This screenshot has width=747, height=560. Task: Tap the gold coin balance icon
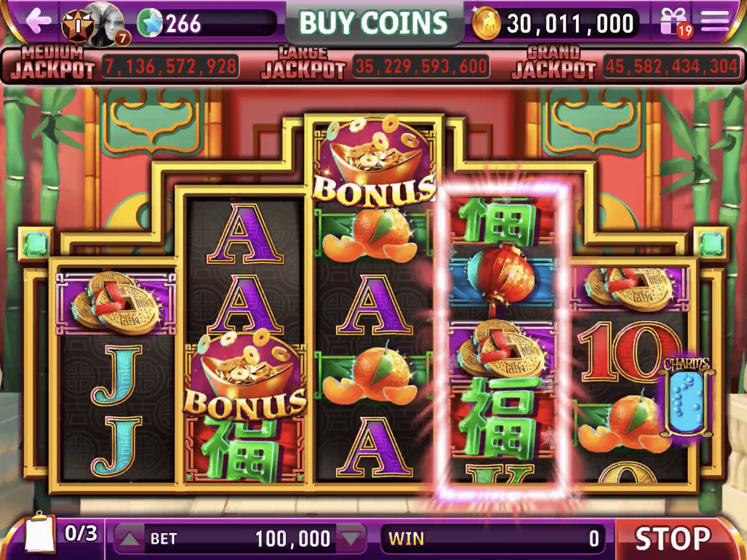point(485,23)
